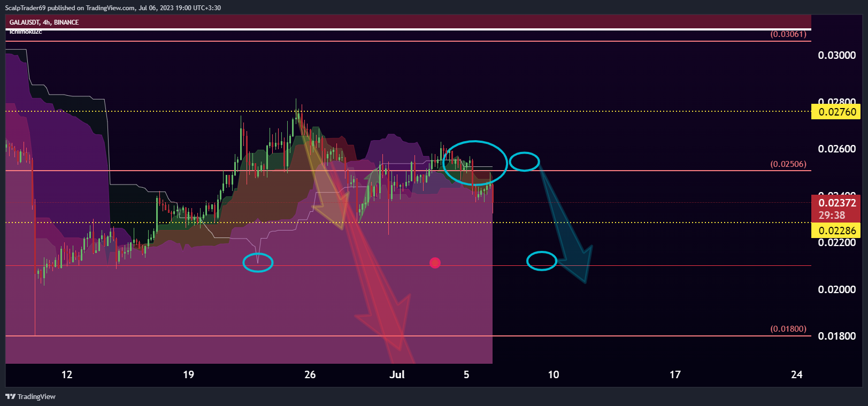The image size is (868, 406).
Task: Click the (0.02506) line label
Action: click(x=788, y=164)
